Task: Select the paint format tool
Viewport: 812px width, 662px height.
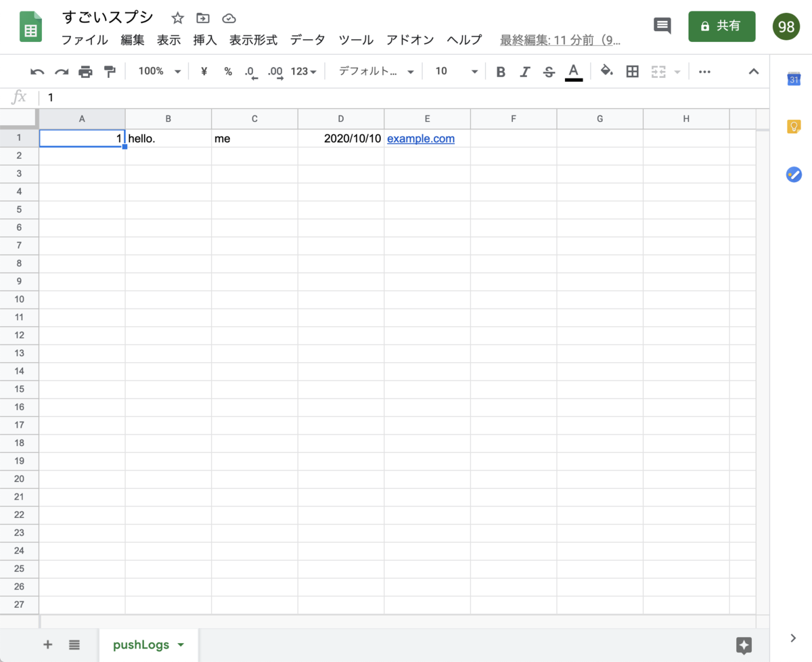Action: (110, 71)
